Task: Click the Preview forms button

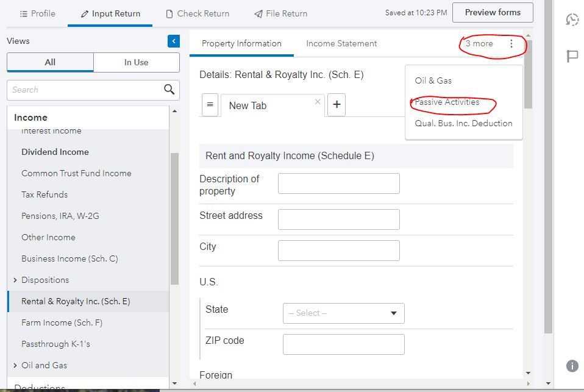Action: (493, 13)
